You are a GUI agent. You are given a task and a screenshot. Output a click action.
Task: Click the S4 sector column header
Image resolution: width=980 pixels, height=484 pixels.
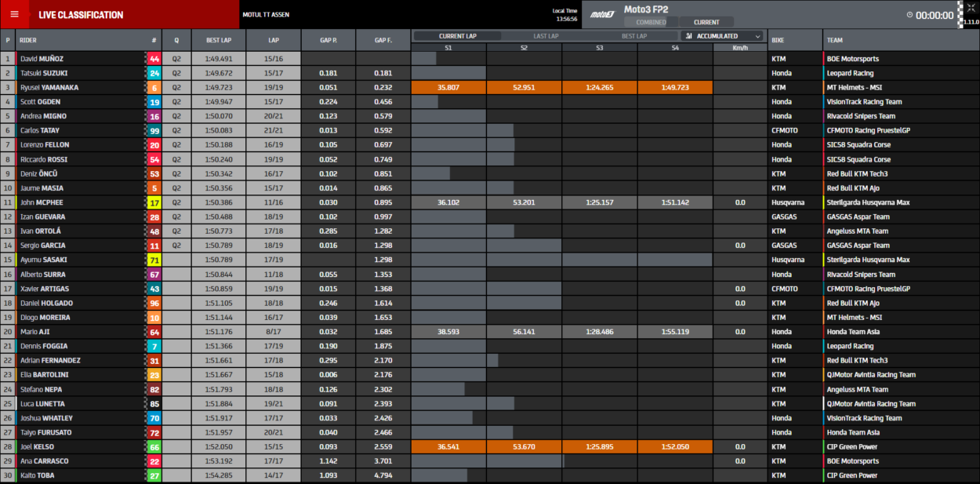click(674, 48)
